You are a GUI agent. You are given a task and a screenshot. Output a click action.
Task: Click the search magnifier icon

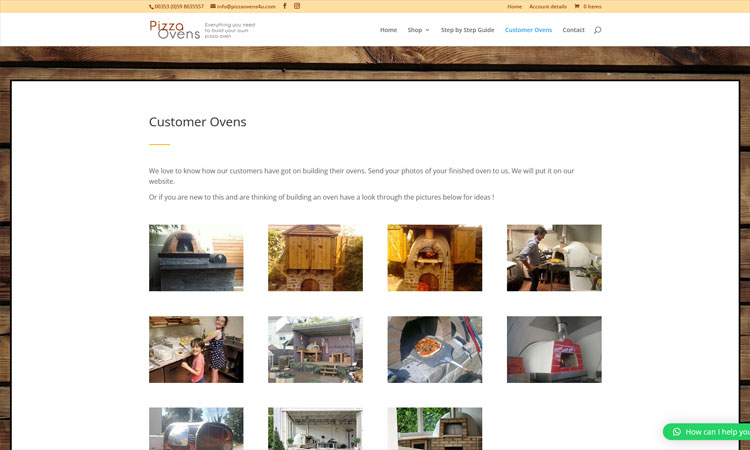tap(597, 30)
